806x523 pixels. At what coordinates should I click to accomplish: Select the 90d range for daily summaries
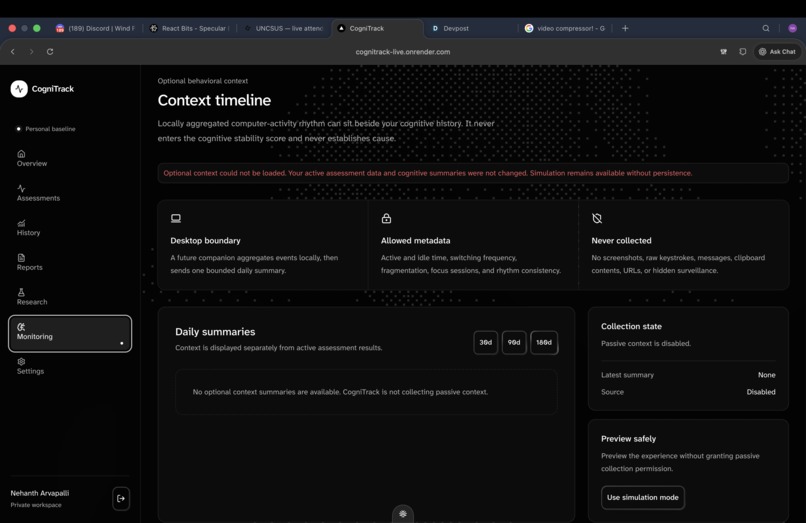tap(514, 342)
